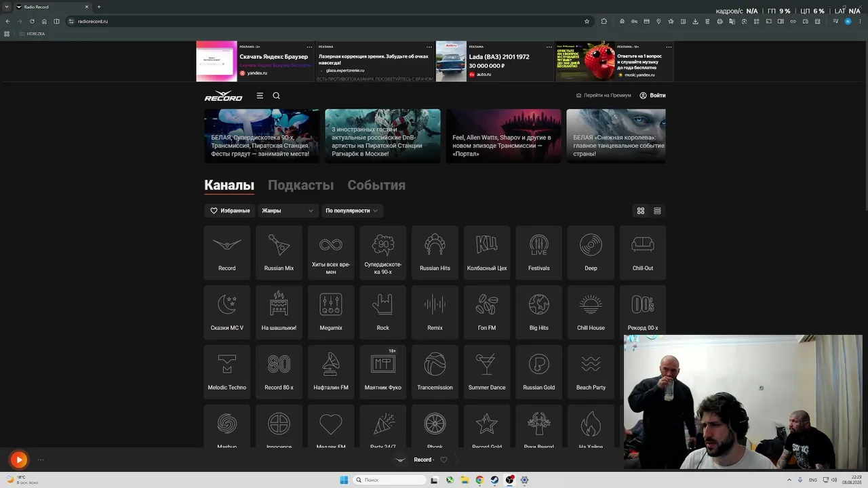Open the Маятник Фуко channel
Image resolution: width=868 pixels, height=488 pixels.
coord(383,372)
